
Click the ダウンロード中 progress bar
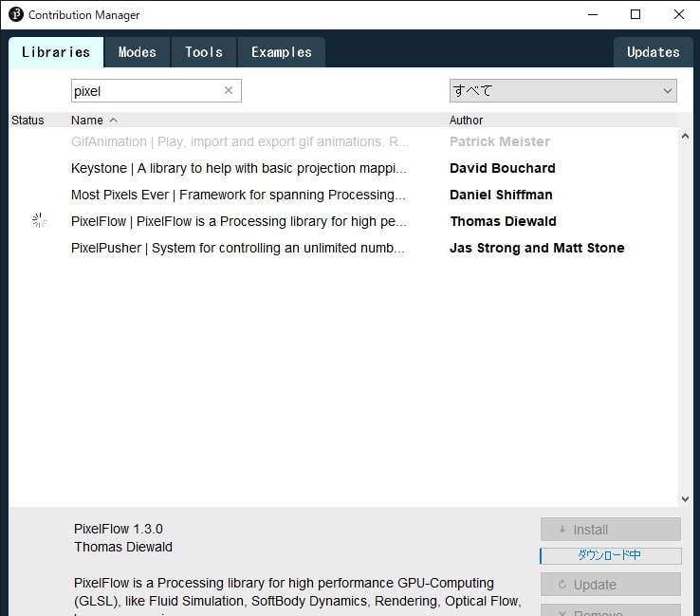click(610, 555)
